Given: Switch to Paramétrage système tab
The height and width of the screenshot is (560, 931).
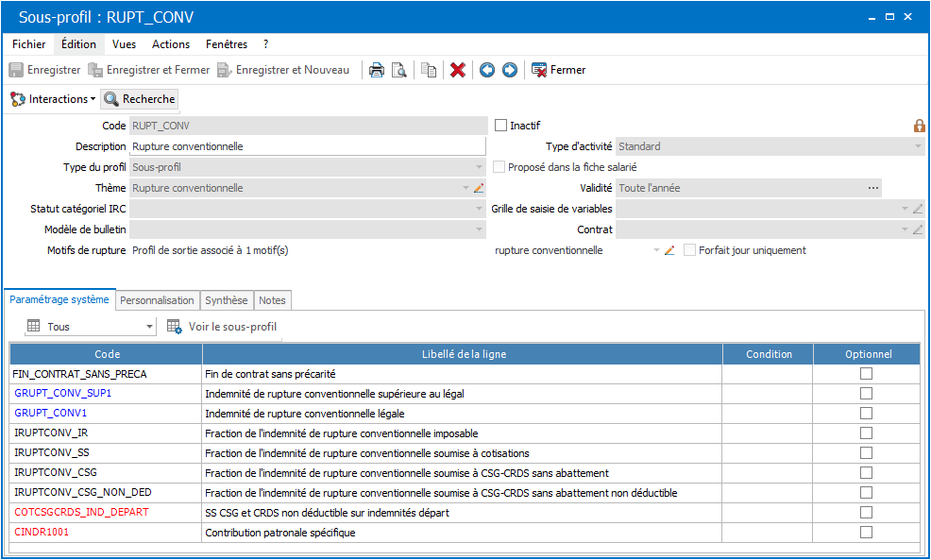Looking at the screenshot, I should click(x=59, y=300).
